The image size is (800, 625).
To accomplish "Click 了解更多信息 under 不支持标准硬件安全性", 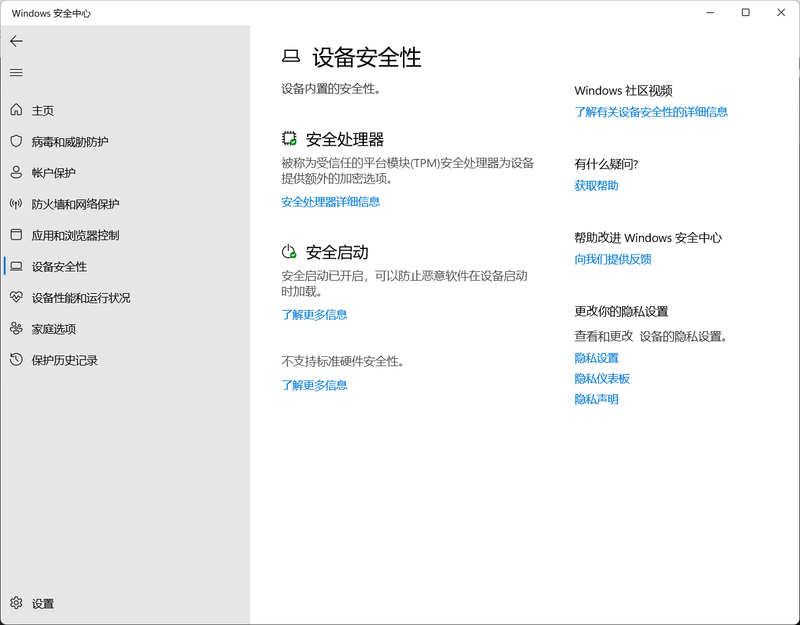I will [314, 385].
